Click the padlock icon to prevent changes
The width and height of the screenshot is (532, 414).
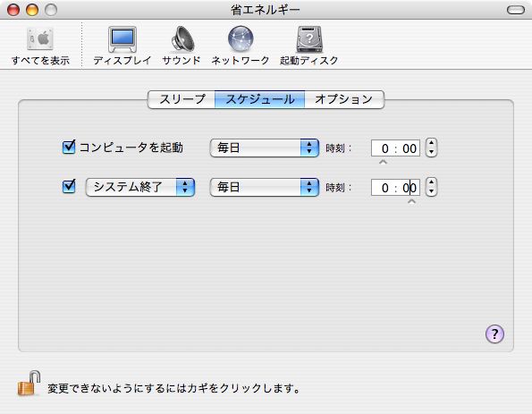[x=29, y=383]
